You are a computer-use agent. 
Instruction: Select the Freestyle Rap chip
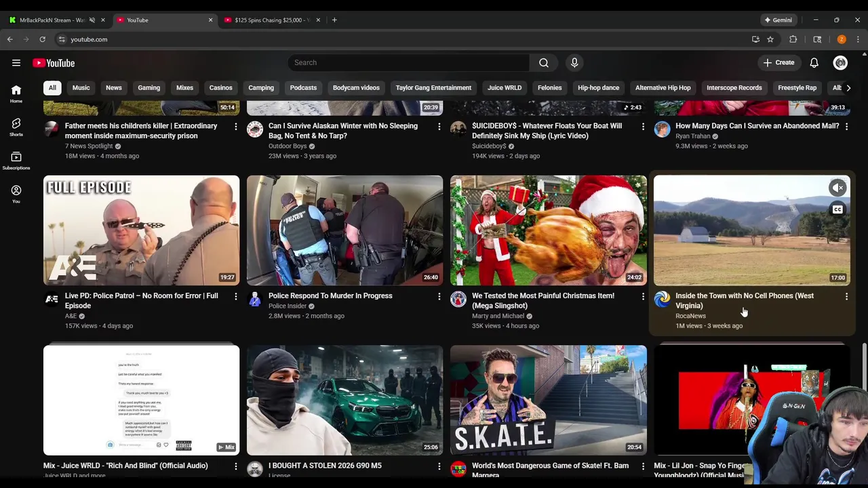tap(797, 87)
